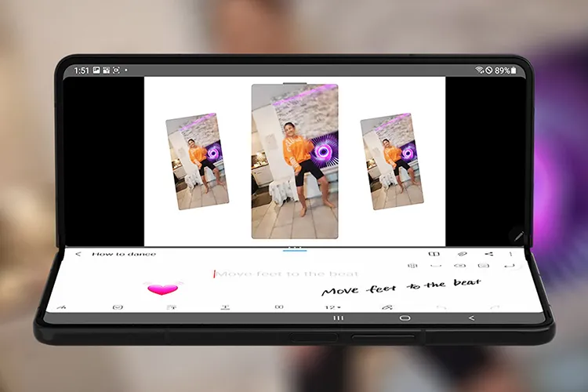Select the pen tool in bottom toolbar
588x392 pixels.
62,307
